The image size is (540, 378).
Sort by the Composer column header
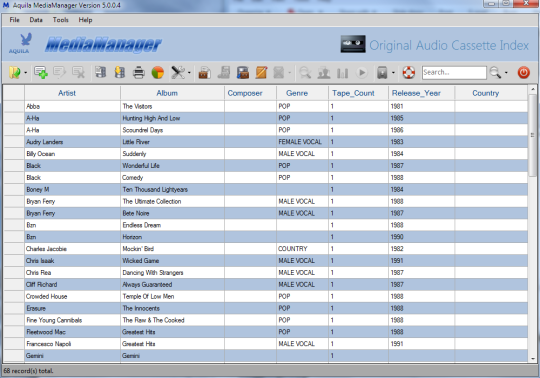250,93
